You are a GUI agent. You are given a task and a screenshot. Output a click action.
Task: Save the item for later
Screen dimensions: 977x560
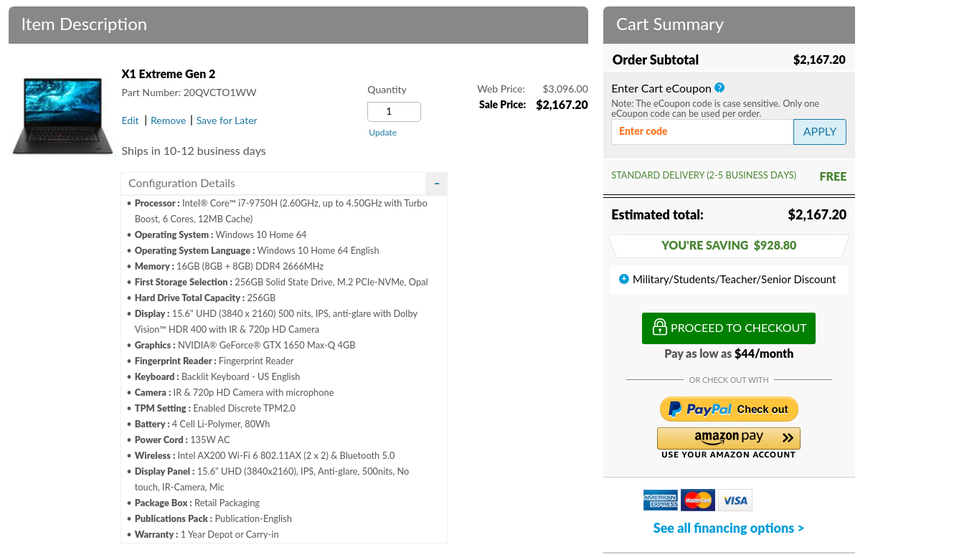(227, 120)
